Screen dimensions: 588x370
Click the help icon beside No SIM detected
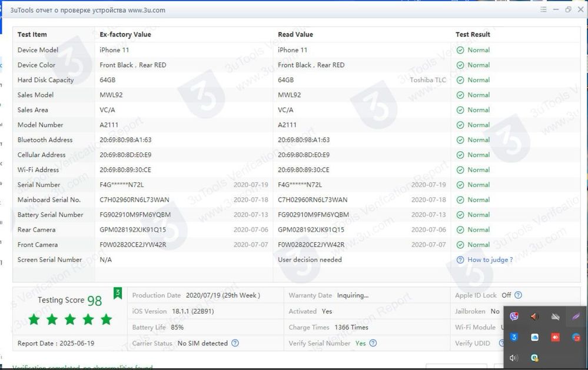tap(235, 343)
